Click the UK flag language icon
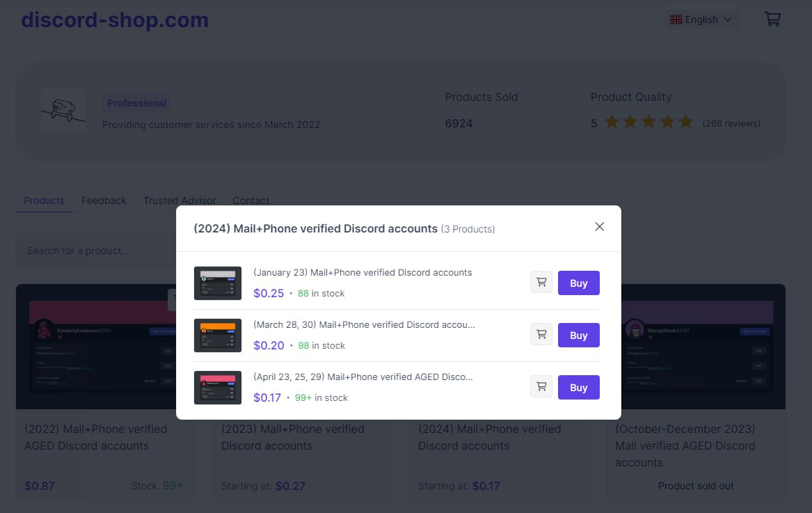The height and width of the screenshot is (513, 812). (676, 19)
